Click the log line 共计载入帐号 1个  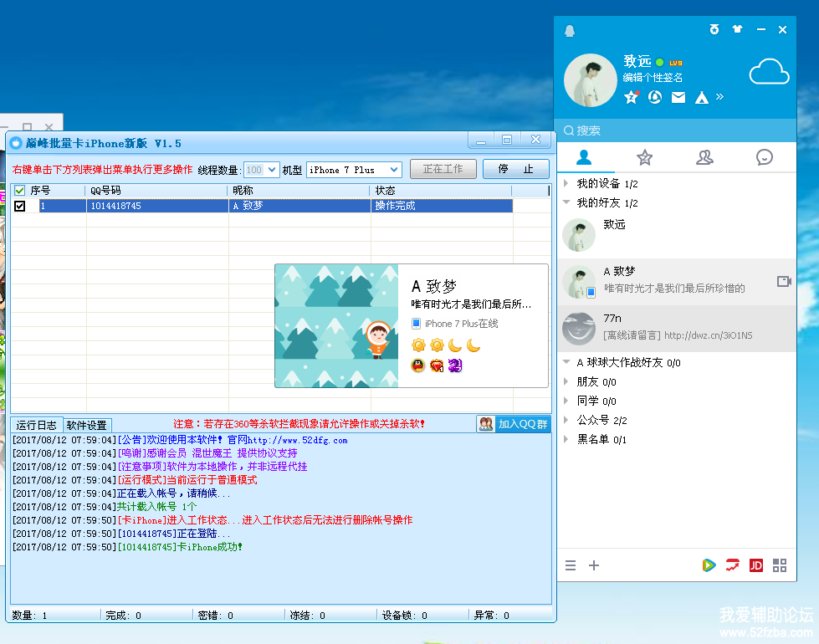[x=156, y=507]
